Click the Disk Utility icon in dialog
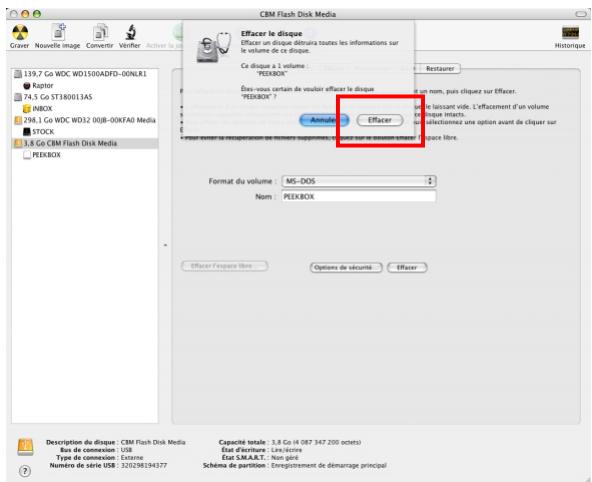The image size is (592, 482). click(x=213, y=47)
